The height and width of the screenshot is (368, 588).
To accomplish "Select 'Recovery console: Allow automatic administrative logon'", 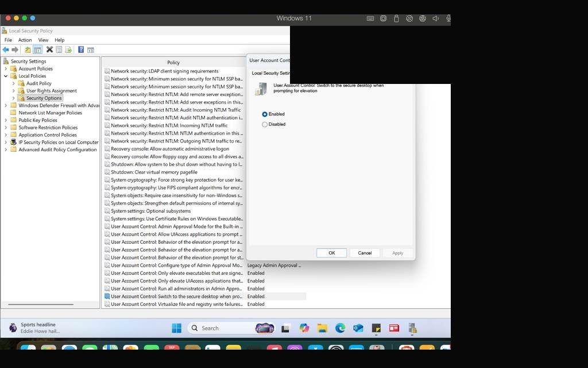I will [170, 149].
